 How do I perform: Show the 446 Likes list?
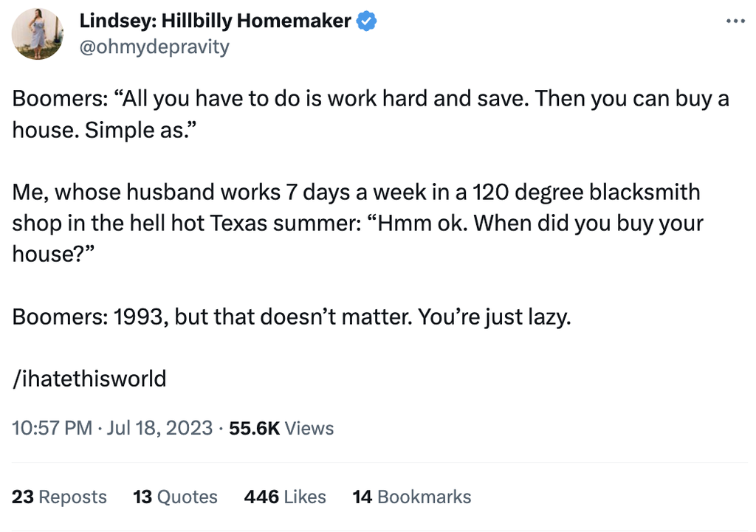(285, 497)
